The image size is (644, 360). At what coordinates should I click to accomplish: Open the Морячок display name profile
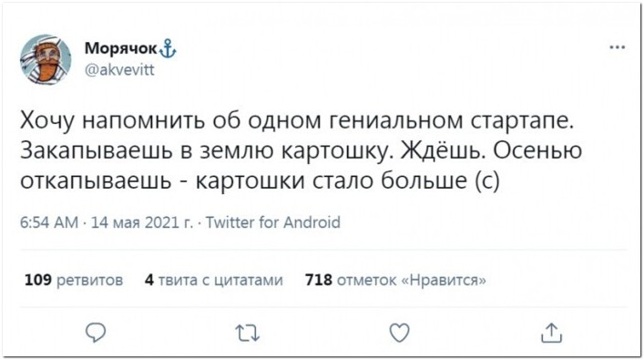coord(121,48)
